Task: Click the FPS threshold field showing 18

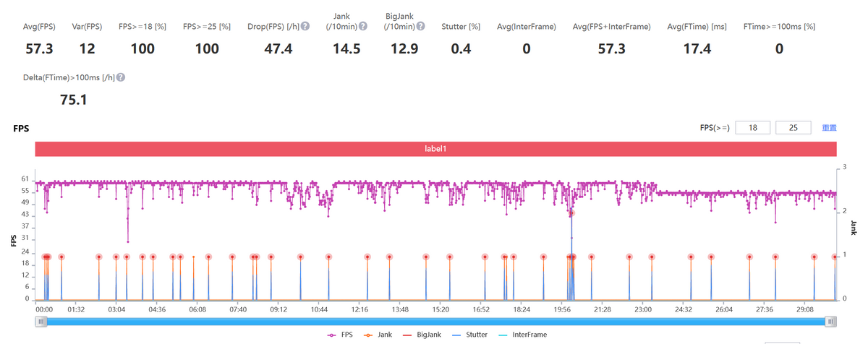Action: coord(753,128)
